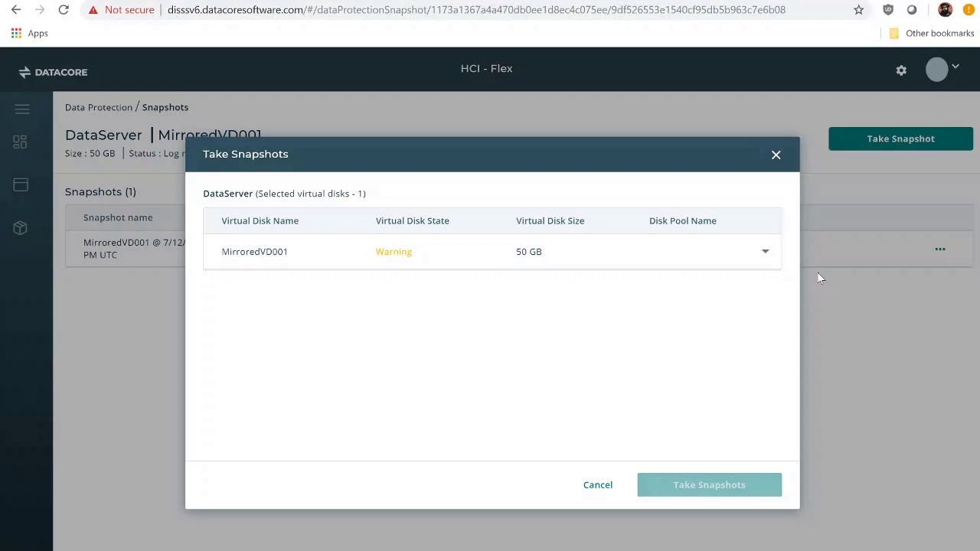This screenshot has width=980, height=551.
Task: Select the MirroredVD001 virtual disk row
Action: click(492, 252)
